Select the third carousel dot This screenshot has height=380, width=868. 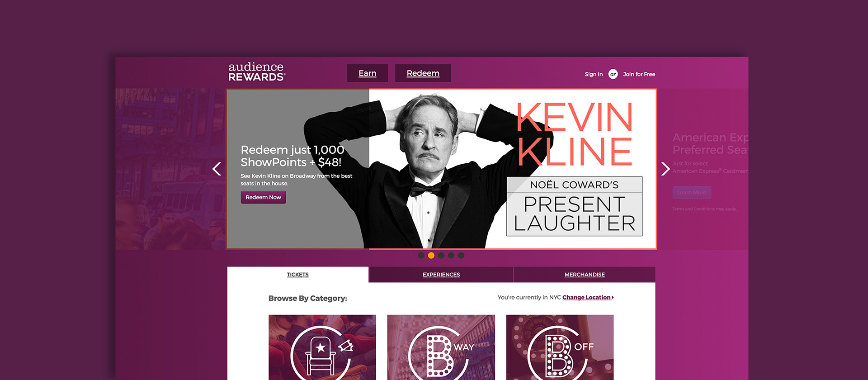click(441, 256)
